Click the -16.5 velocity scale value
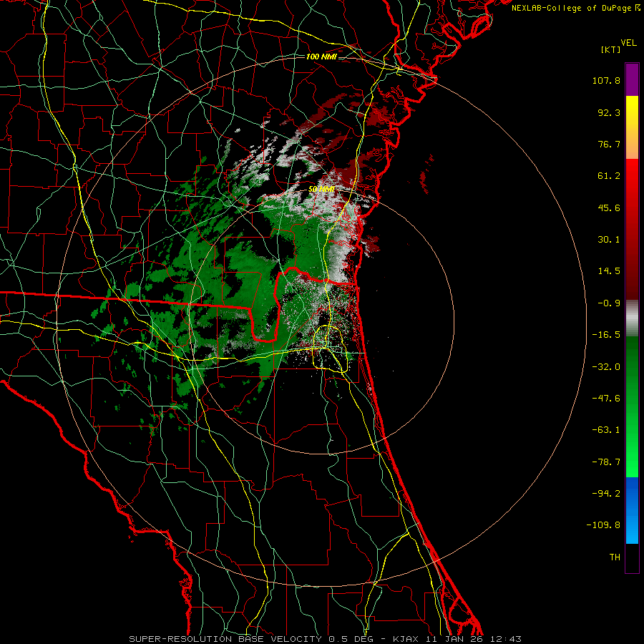Image resolution: width=644 pixels, height=644 pixels. pos(606,335)
